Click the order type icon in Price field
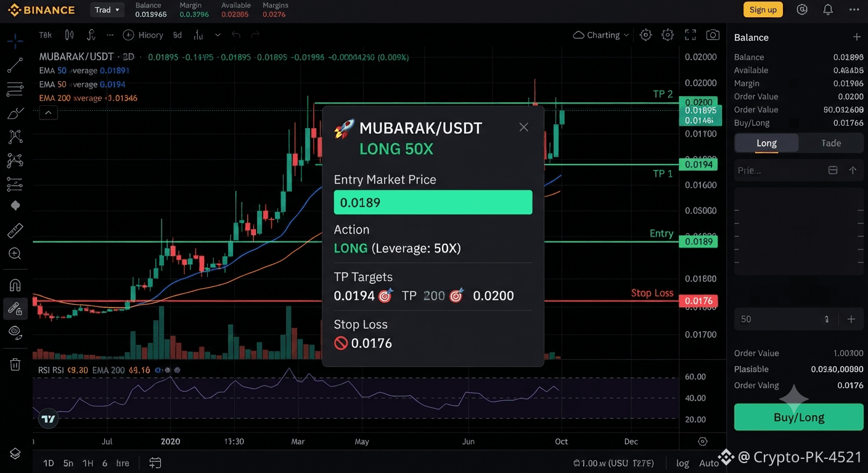The width and height of the screenshot is (868, 473). pyautogui.click(x=832, y=170)
